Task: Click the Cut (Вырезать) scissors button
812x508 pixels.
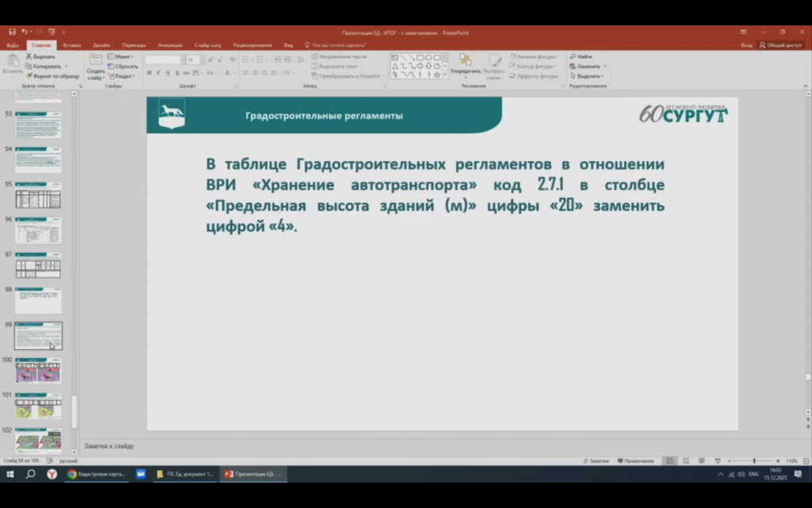Action: point(40,57)
